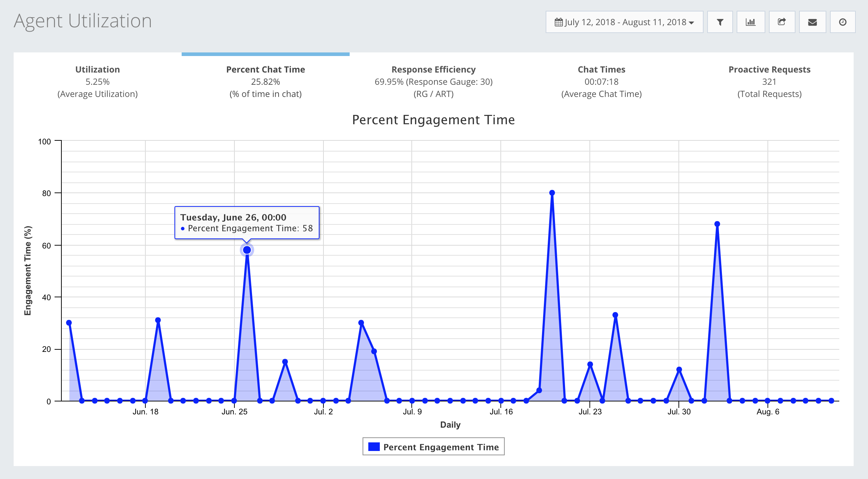Open the Response Efficiency tab
The image size is (868, 479).
tap(433, 82)
